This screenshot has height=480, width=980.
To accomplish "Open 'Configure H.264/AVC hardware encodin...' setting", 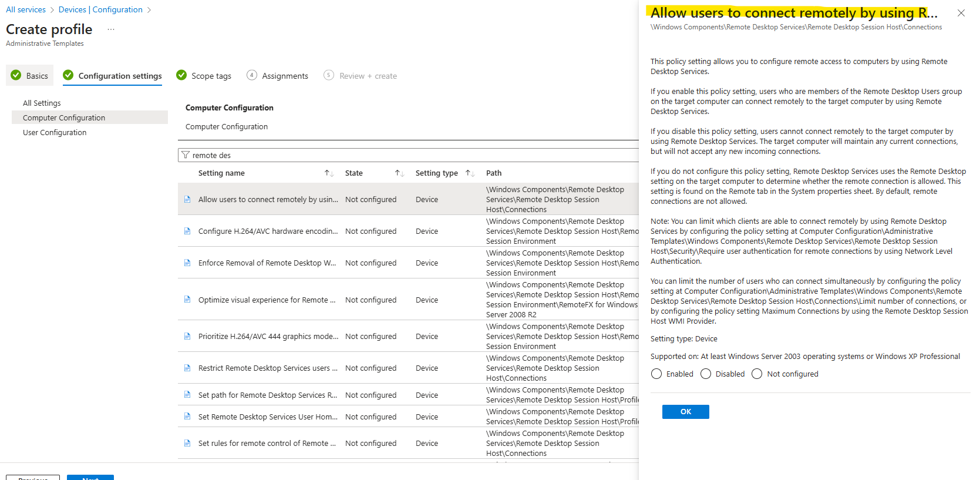I will click(x=268, y=231).
